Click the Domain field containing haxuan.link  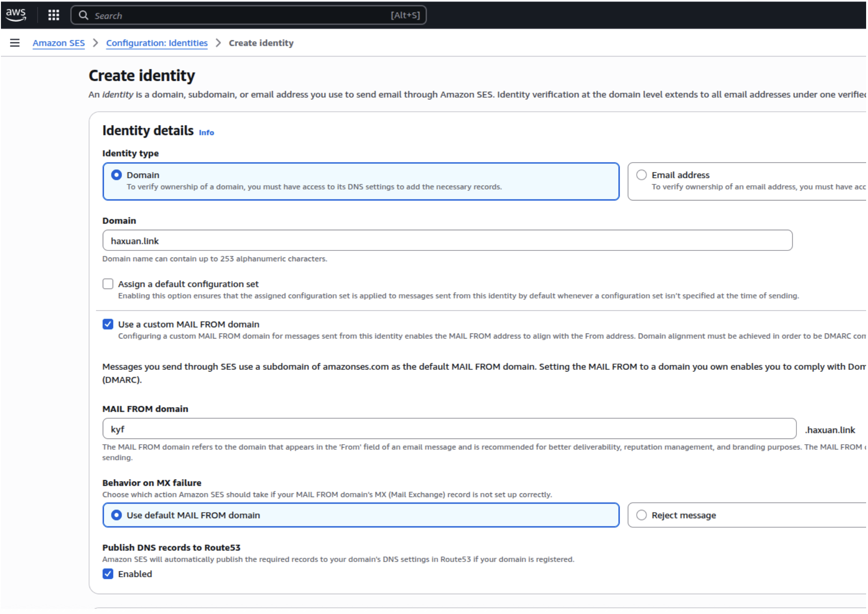[x=447, y=241]
